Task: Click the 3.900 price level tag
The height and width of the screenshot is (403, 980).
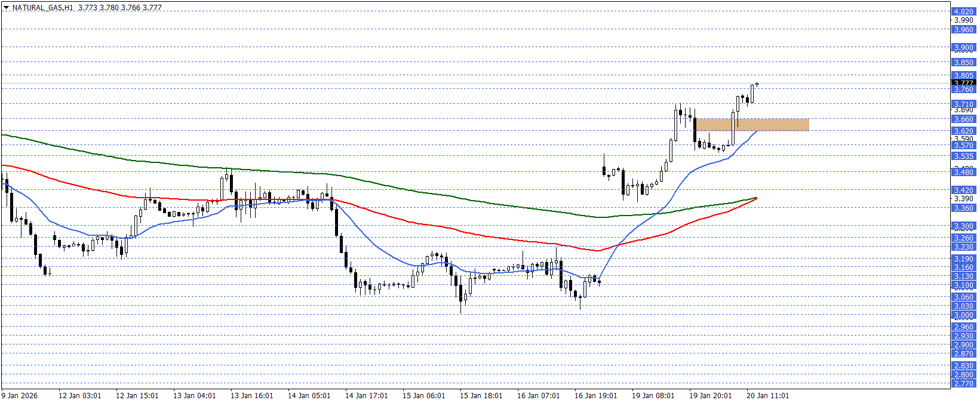Action: 963,47
